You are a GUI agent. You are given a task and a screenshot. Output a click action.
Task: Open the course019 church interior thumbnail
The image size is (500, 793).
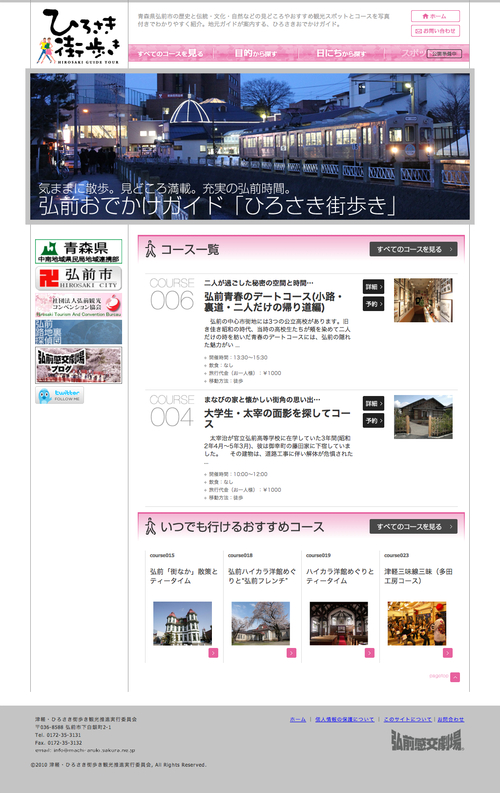point(339,623)
